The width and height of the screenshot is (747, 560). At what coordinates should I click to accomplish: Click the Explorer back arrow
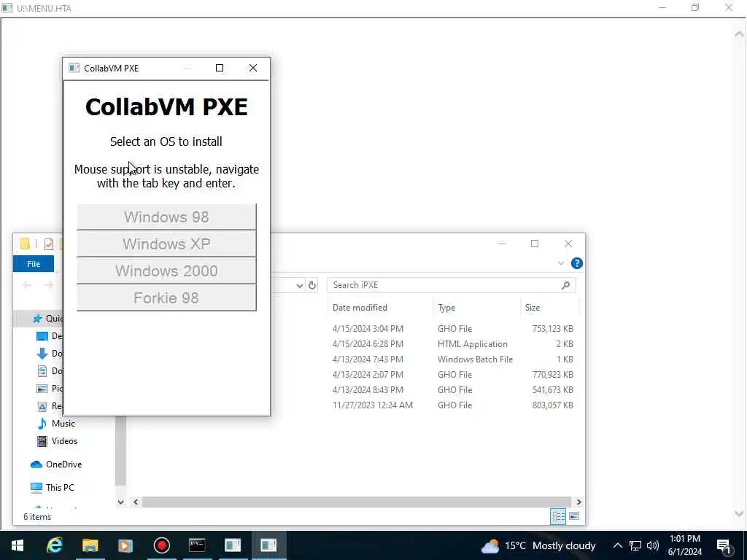[x=27, y=285]
